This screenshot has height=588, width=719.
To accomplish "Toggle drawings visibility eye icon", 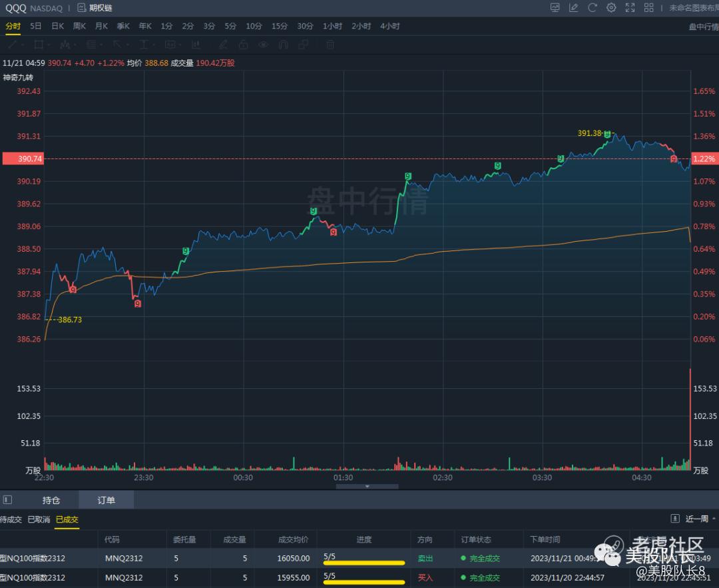I will tap(263, 45).
